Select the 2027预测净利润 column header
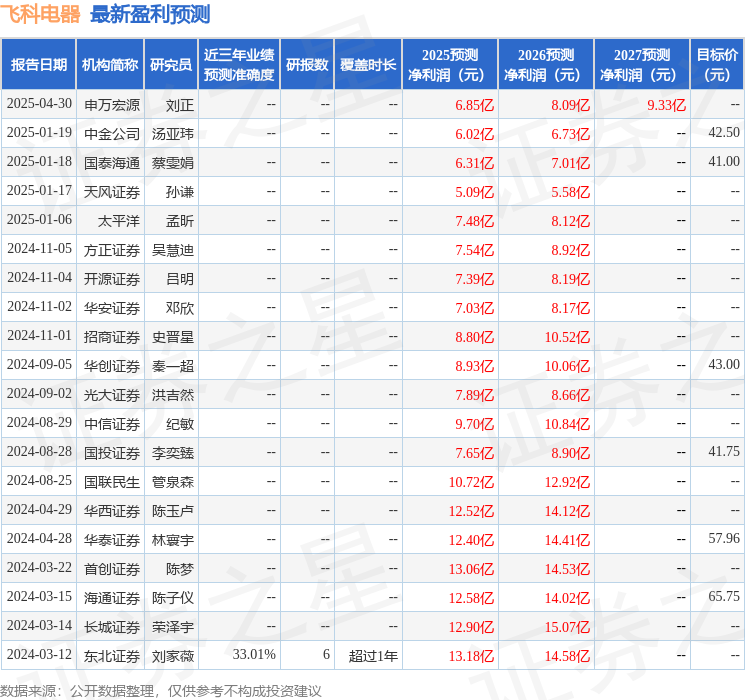745x700 pixels. pyautogui.click(x=642, y=65)
